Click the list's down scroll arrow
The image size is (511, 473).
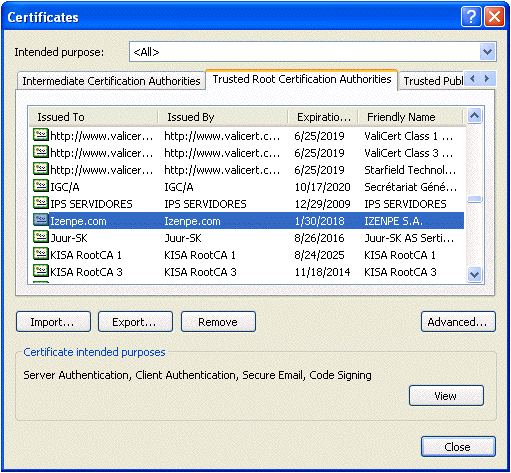(475, 275)
